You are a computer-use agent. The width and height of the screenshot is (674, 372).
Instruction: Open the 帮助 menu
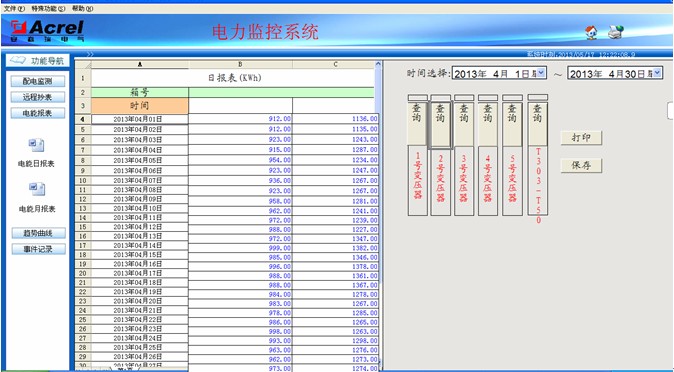tap(82, 8)
